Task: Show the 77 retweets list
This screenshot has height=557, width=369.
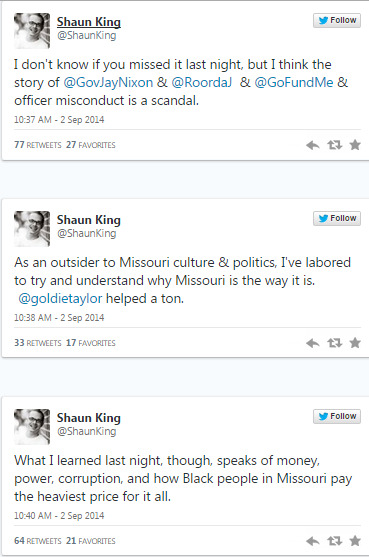Action: pyautogui.click(x=38, y=145)
